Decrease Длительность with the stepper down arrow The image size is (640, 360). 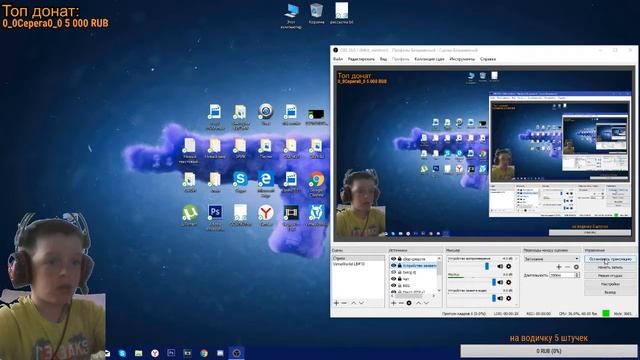pyautogui.click(x=577, y=276)
